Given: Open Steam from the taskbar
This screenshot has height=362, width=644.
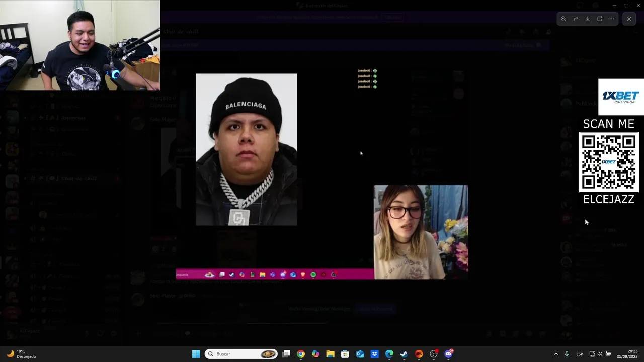Looking at the screenshot, I should [x=404, y=354].
